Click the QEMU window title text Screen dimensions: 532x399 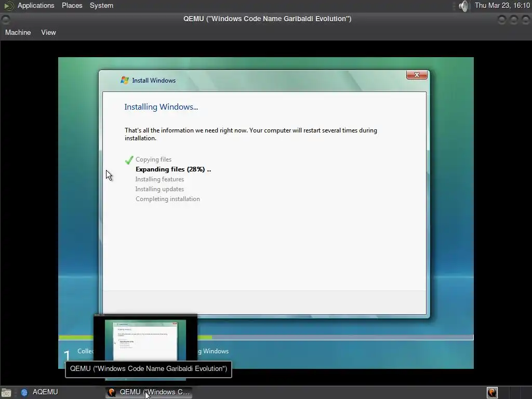point(268,19)
